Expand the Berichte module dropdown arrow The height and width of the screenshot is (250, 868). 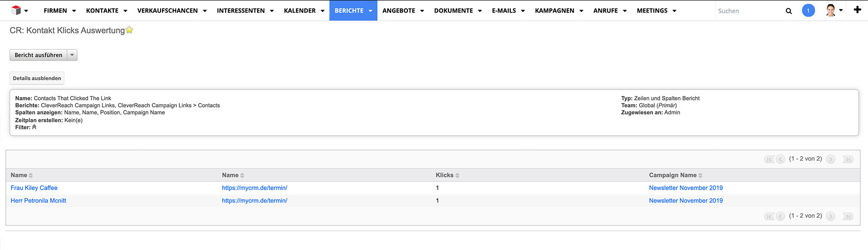click(370, 11)
